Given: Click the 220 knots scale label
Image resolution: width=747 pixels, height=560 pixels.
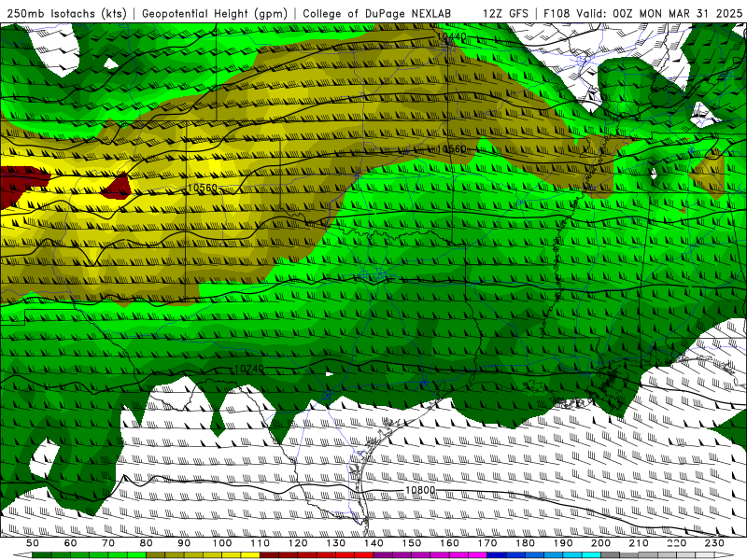Looking at the screenshot, I should pyautogui.click(x=676, y=543).
